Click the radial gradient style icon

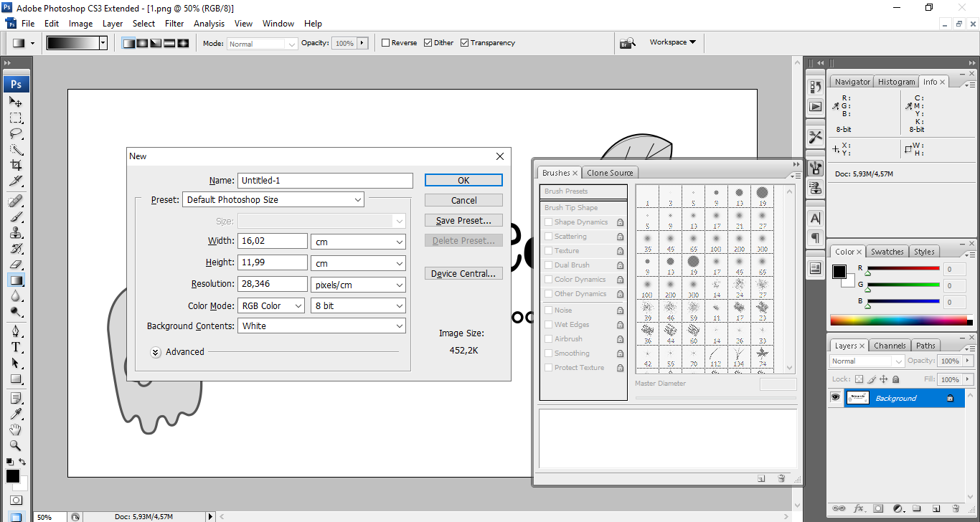click(142, 43)
